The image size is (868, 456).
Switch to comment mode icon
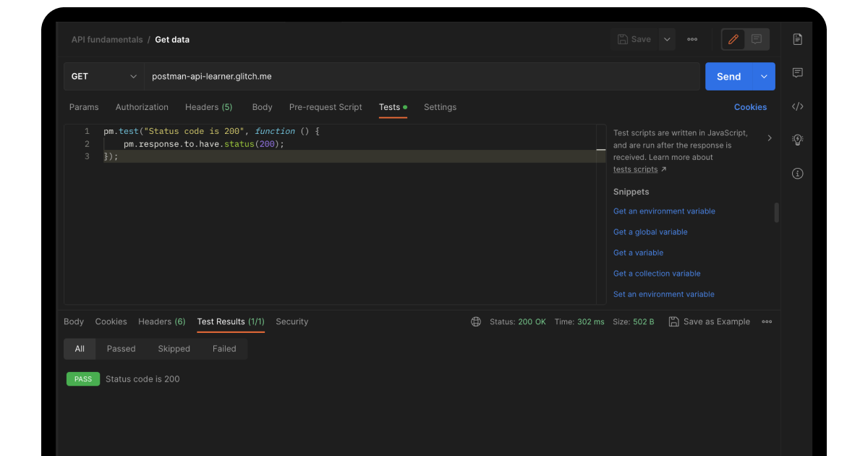(757, 39)
